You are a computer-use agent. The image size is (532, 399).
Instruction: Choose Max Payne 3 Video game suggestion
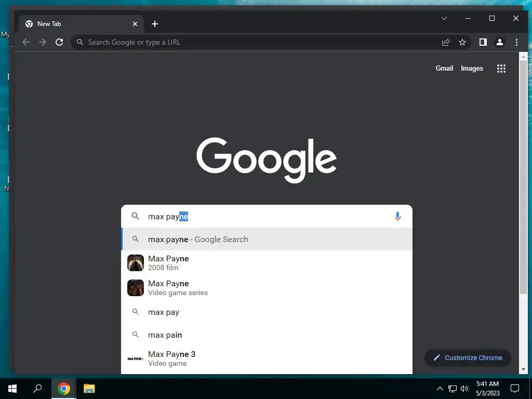click(267, 358)
